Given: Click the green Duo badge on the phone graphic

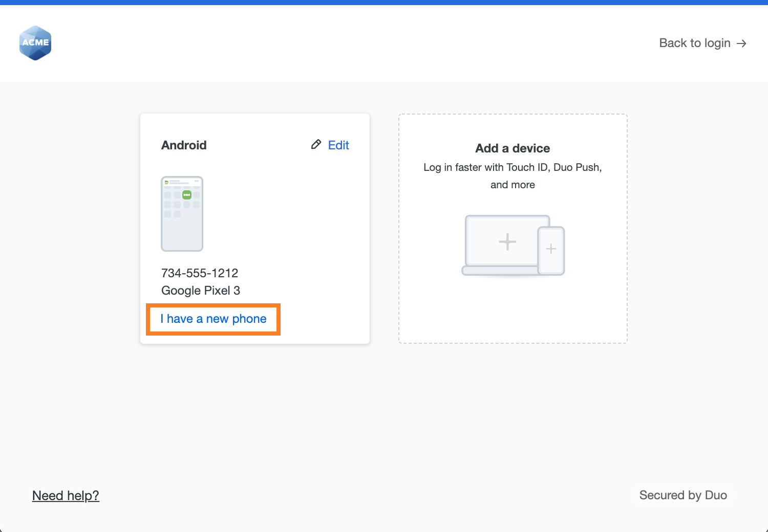Looking at the screenshot, I should pyautogui.click(x=186, y=194).
